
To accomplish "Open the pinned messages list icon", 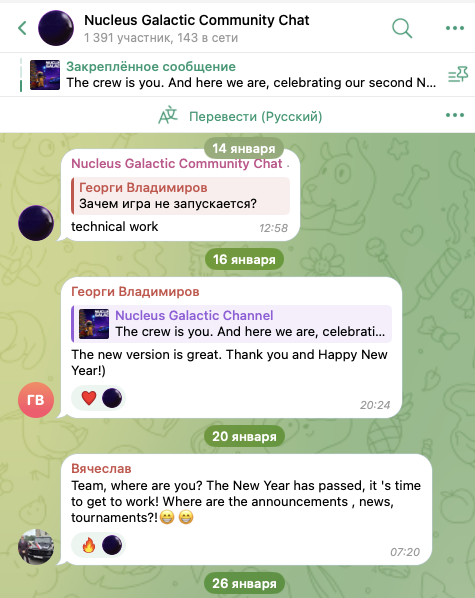I will coord(458,75).
